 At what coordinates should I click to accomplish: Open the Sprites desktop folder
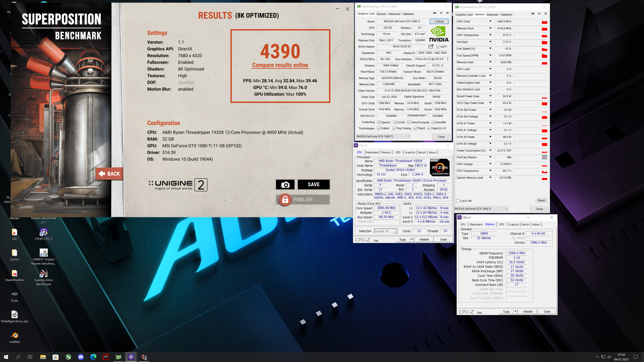[14, 255]
